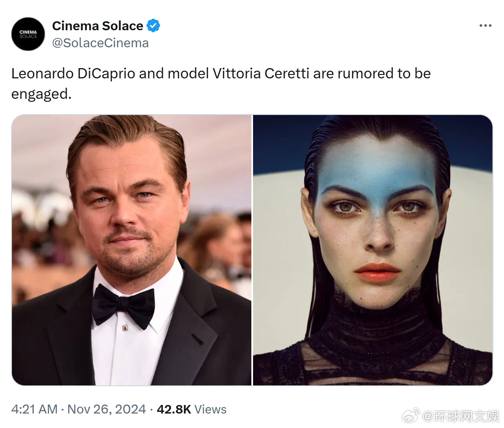Click the divider between the two photos

click(x=252, y=250)
